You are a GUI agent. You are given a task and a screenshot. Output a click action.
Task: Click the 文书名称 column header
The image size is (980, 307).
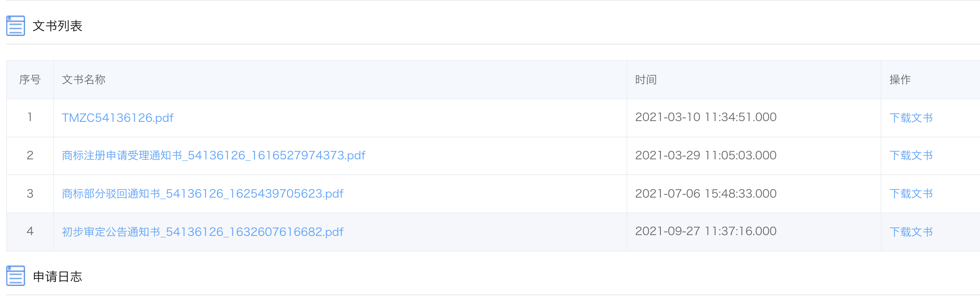(84, 80)
